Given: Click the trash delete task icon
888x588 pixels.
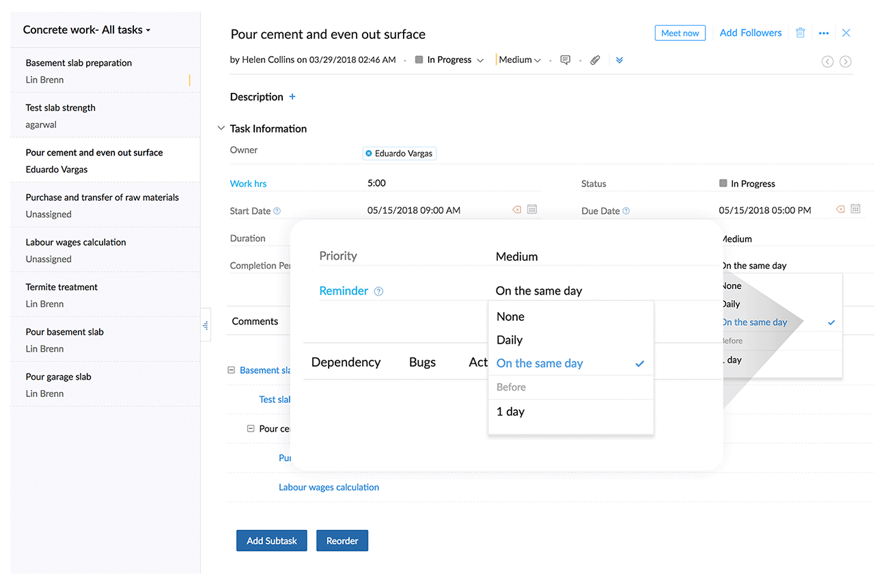Looking at the screenshot, I should coord(801,33).
